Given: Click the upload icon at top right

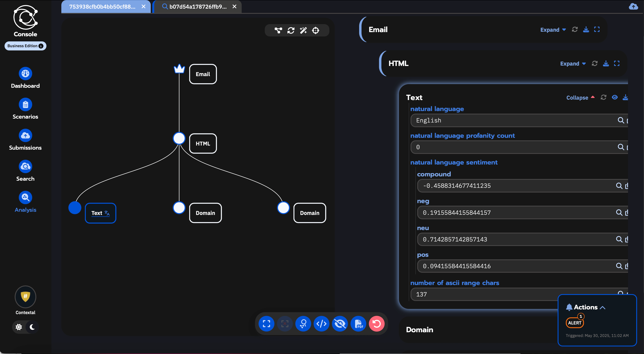Looking at the screenshot, I should (x=633, y=7).
